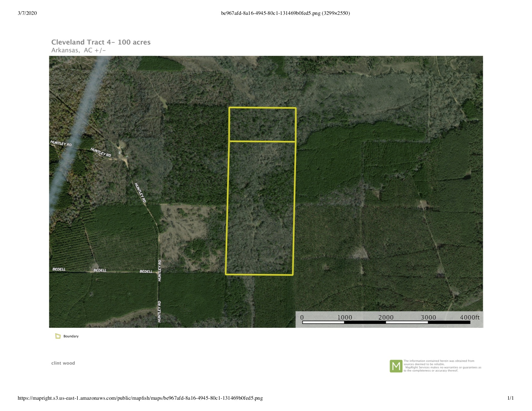
Task: Select the smaller upper yellow boundary parcel
Action: click(x=262, y=124)
